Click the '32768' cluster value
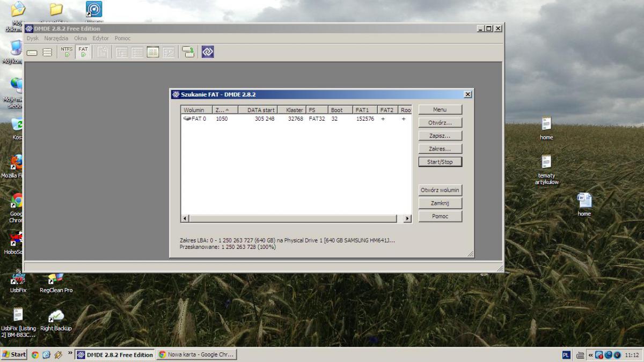The width and height of the screenshot is (644, 362). click(x=296, y=119)
